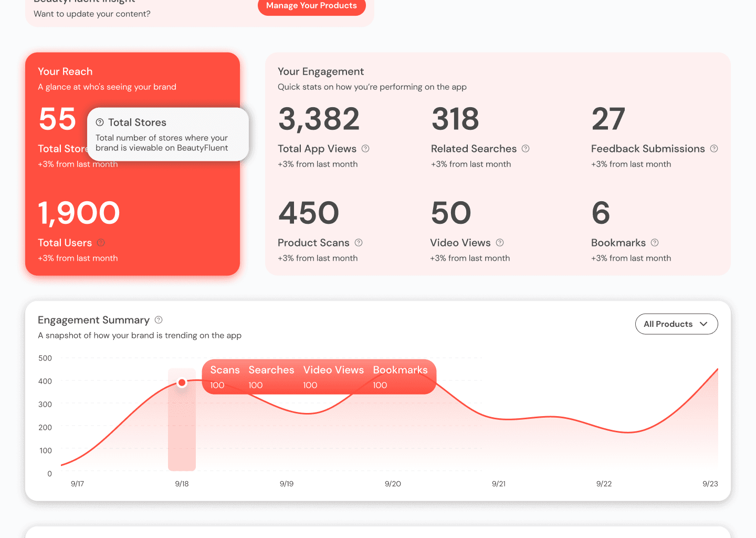
Task: Click the 500 label on chart y-axis
Action: point(45,358)
